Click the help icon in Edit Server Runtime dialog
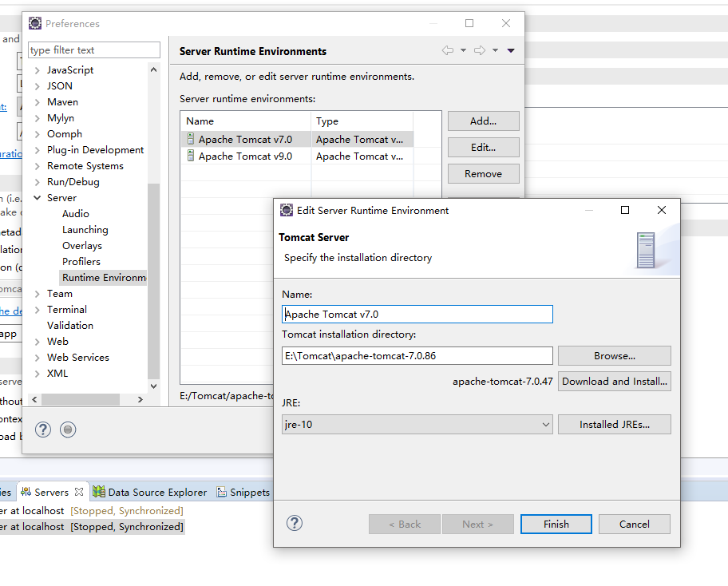 (x=295, y=524)
